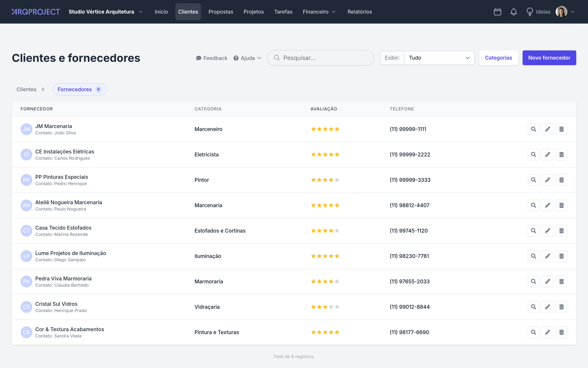Open the calendar icon in top bar
588x368 pixels.
click(497, 12)
